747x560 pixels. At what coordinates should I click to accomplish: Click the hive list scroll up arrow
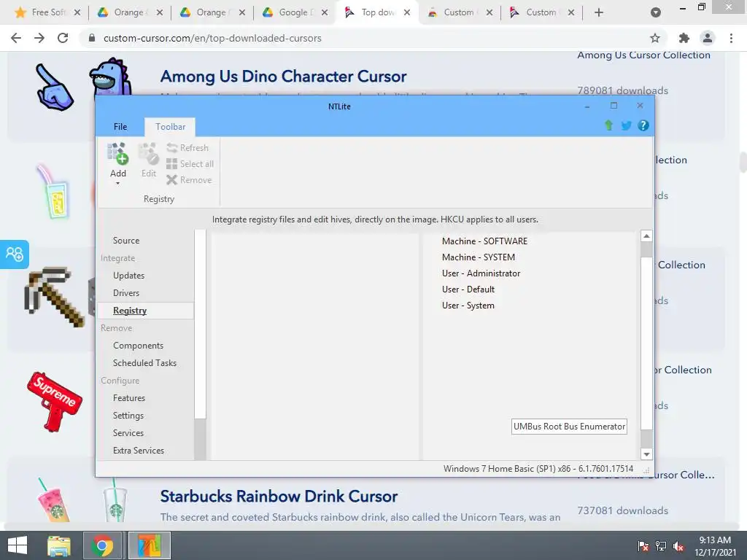646,236
